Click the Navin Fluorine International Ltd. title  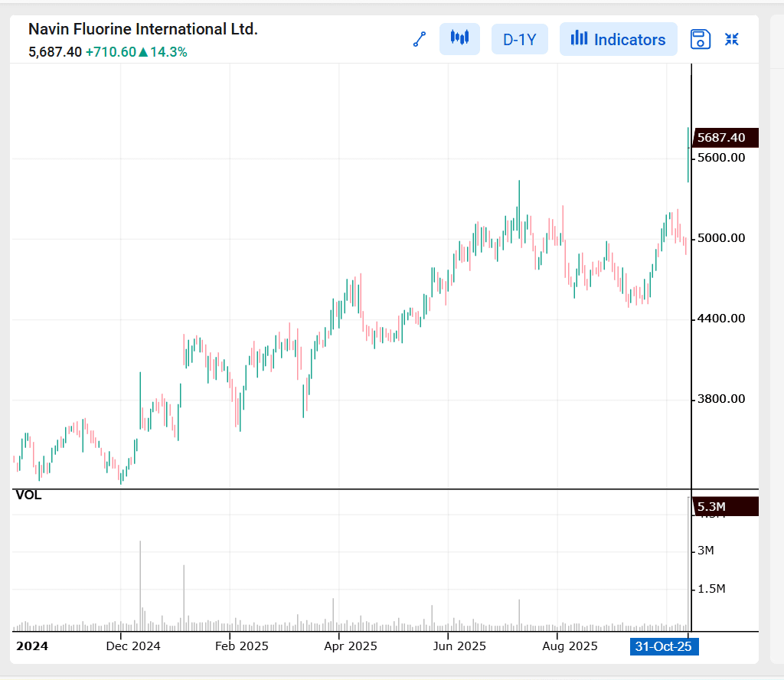coord(143,29)
